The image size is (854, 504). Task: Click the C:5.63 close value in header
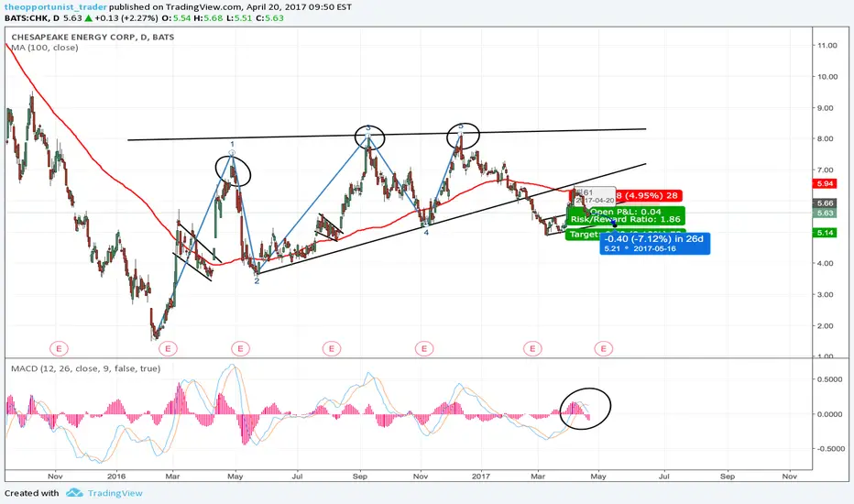tap(270, 18)
